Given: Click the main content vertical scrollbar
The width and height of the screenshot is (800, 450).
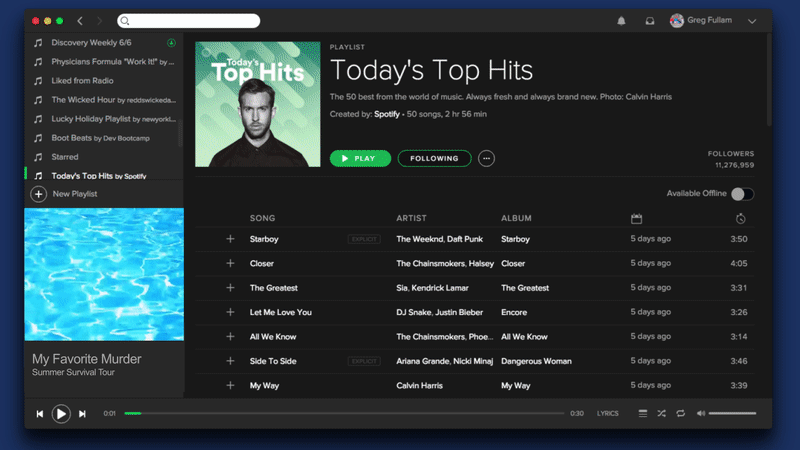Looking at the screenshot, I should point(769,80).
